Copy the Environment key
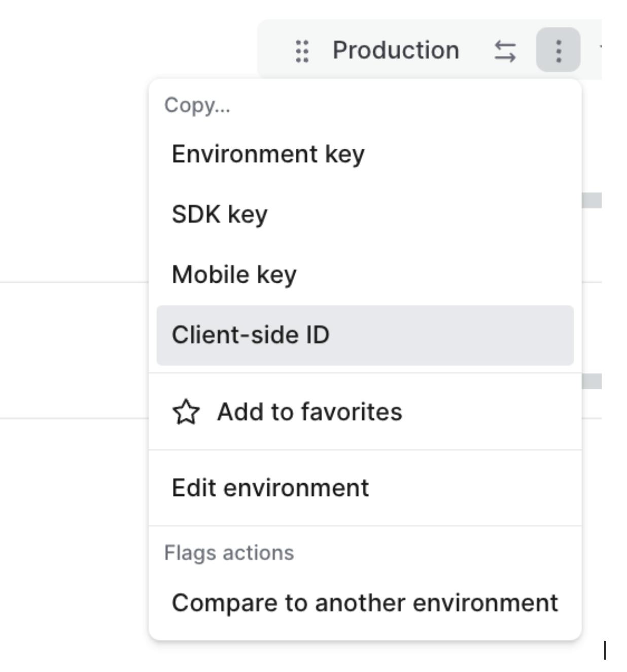The image size is (627, 672). coord(268,154)
